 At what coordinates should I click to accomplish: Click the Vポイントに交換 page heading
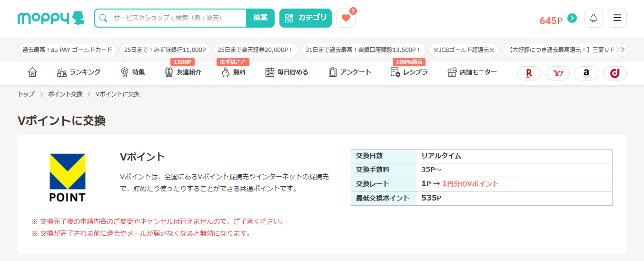point(61,120)
